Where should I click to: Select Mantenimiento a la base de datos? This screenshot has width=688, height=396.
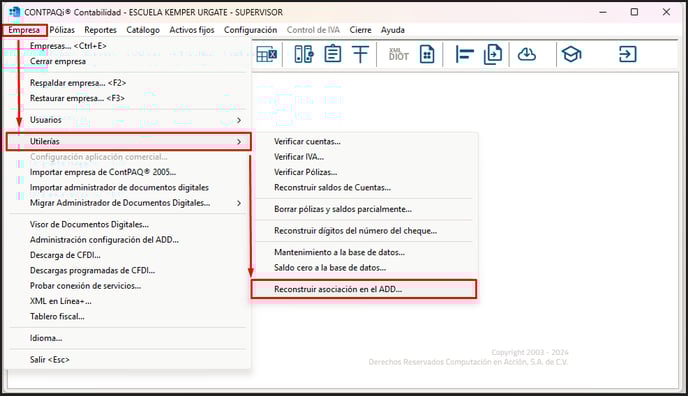[x=365, y=252]
